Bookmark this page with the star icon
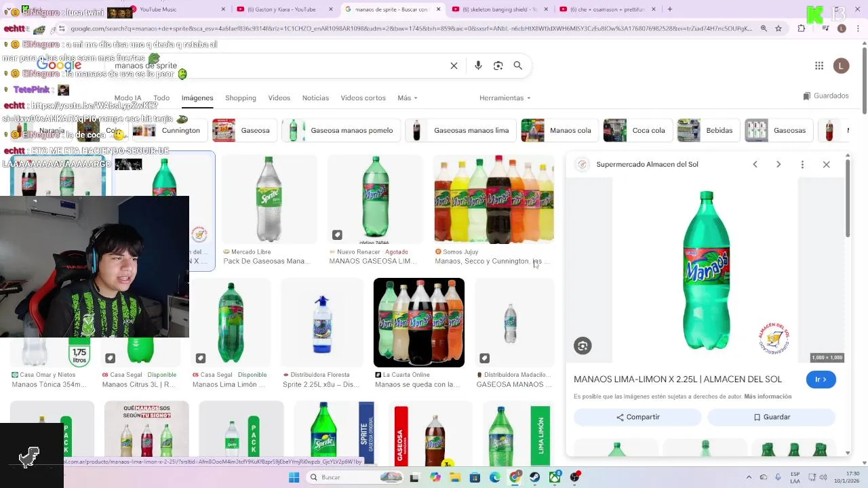 pos(778,28)
